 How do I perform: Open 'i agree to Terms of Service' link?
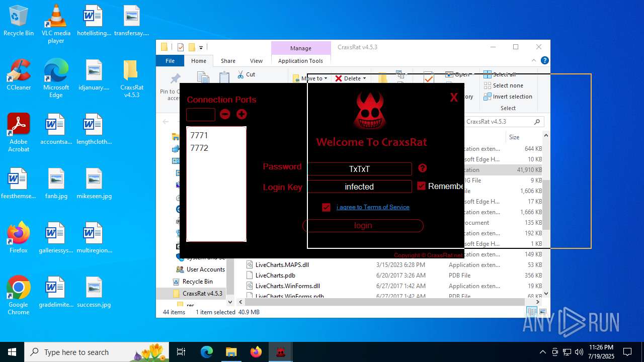(x=373, y=207)
